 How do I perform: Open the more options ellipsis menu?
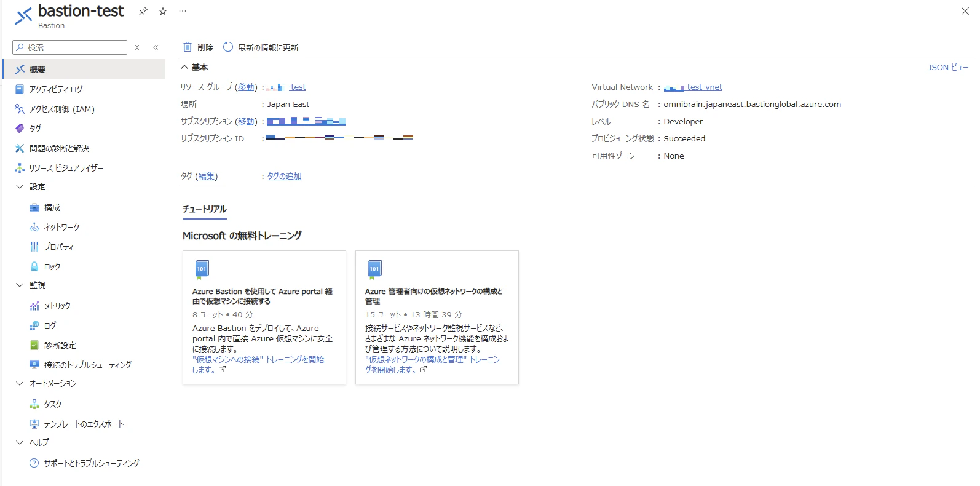183,11
